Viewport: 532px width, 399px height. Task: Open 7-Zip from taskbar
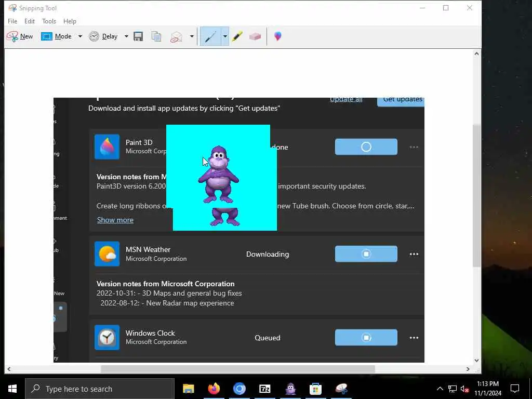[264, 389]
